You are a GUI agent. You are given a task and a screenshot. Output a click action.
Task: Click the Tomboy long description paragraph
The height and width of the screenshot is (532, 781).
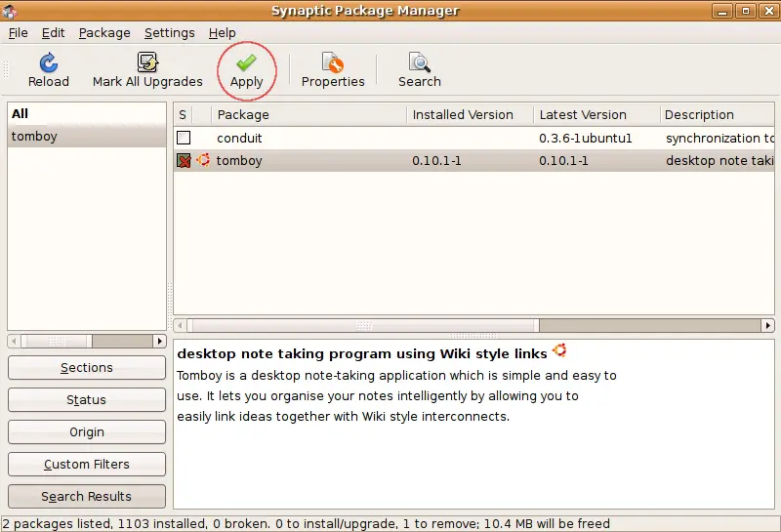396,395
